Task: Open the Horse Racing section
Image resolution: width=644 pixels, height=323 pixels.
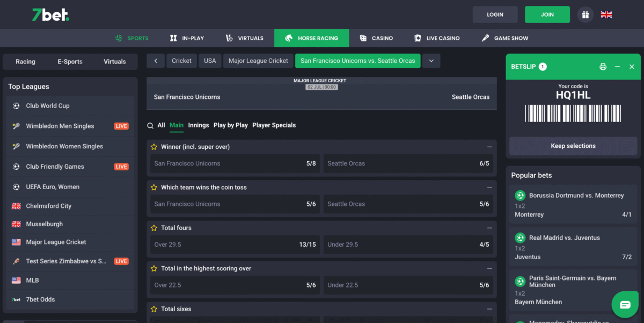Action: pos(311,38)
